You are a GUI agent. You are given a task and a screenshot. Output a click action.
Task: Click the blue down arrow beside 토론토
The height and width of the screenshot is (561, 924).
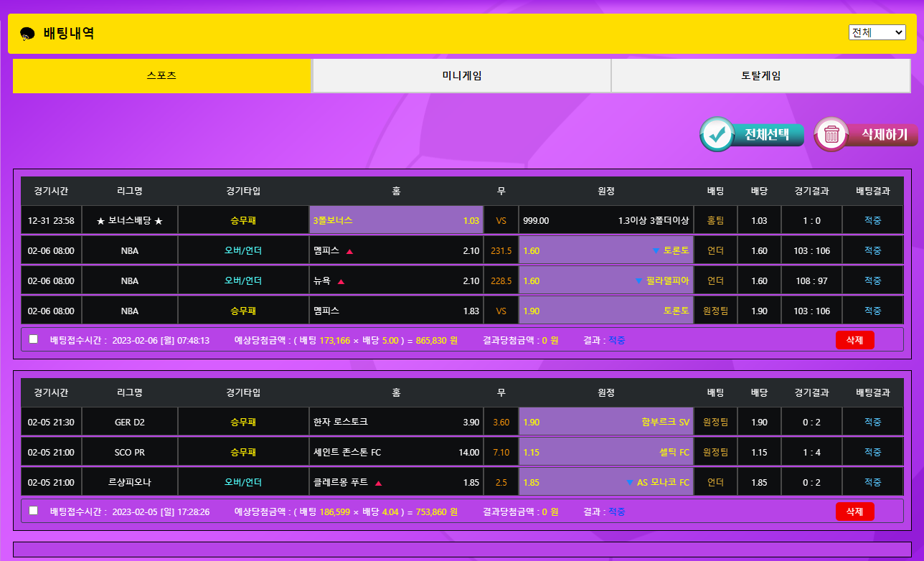(655, 251)
